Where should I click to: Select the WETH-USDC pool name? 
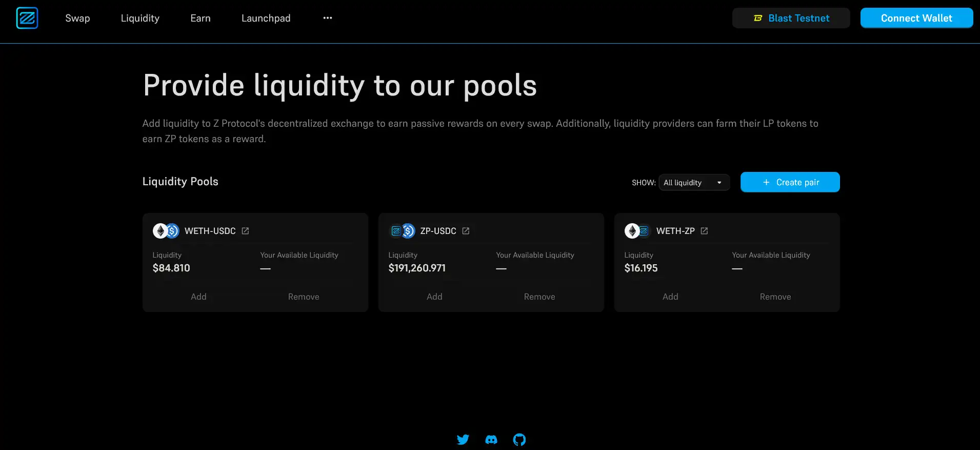[x=210, y=231]
